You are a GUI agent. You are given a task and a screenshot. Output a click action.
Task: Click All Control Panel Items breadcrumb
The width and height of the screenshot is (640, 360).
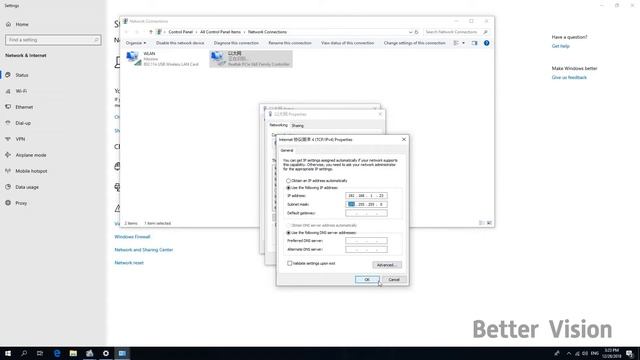[220, 32]
